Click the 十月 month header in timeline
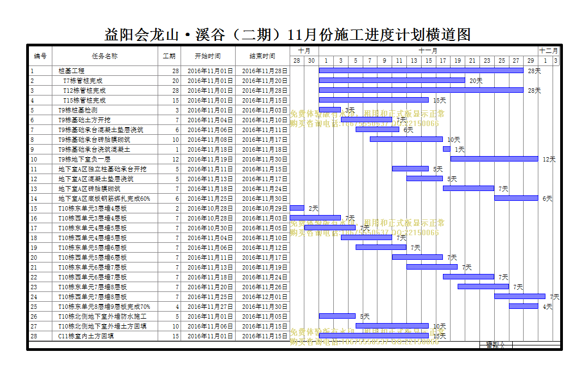This screenshot has width=588, height=376. pyautogui.click(x=304, y=51)
